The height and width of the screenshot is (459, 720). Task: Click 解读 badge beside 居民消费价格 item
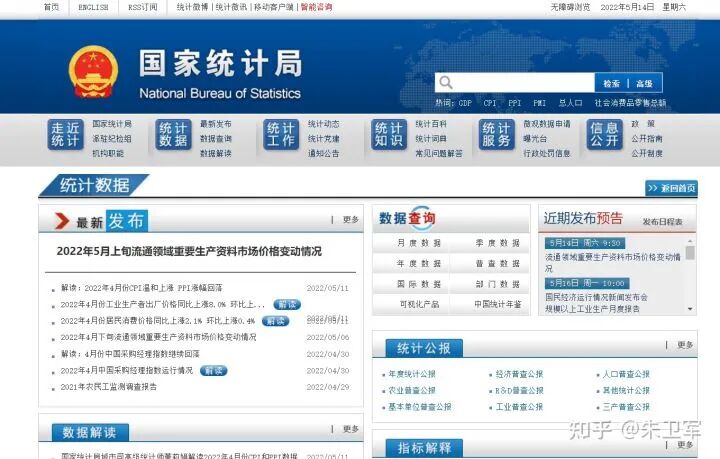point(276,321)
